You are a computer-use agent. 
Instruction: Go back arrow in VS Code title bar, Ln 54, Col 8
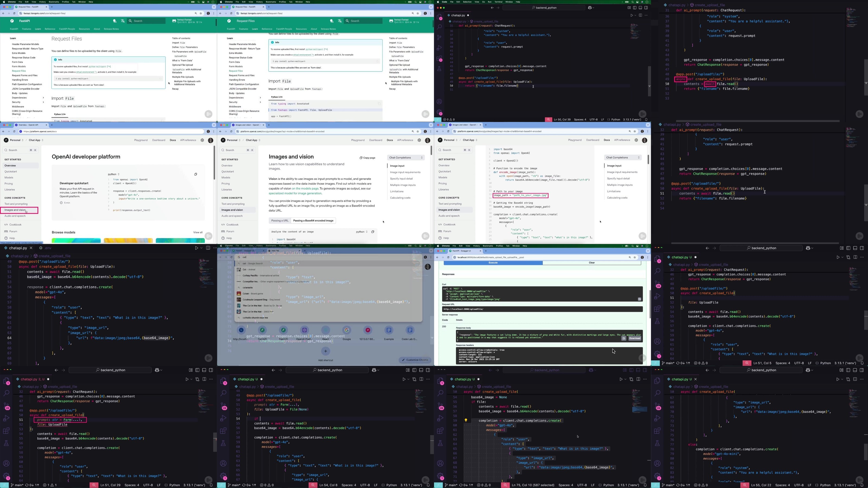(x=273, y=370)
